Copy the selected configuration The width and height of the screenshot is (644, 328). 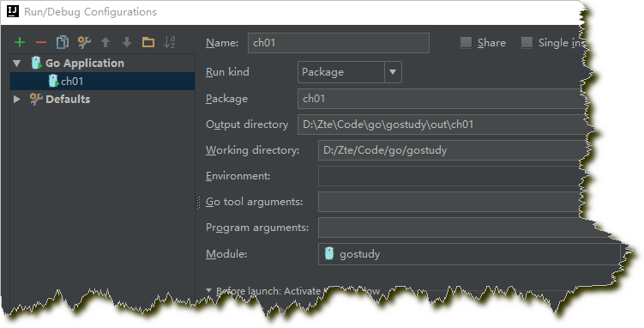(63, 42)
